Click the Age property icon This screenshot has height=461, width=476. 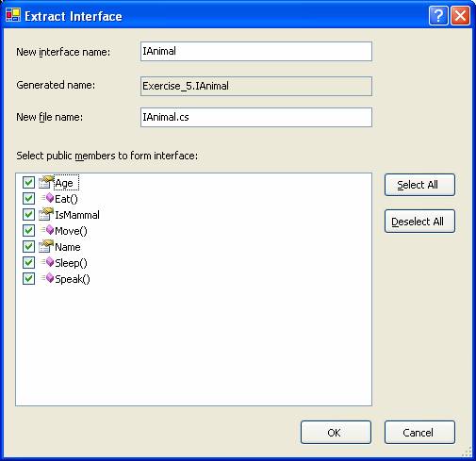46,182
